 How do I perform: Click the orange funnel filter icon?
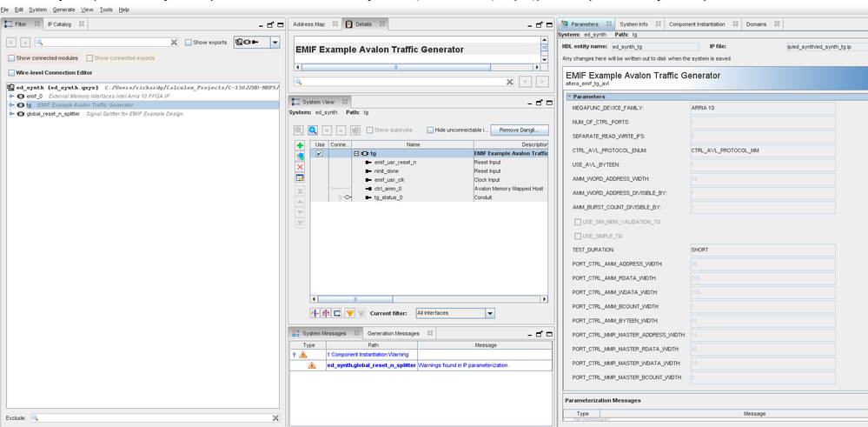(349, 313)
